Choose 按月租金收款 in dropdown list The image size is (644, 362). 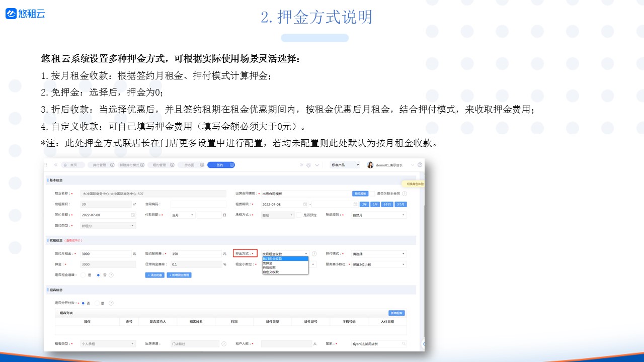[285, 258]
